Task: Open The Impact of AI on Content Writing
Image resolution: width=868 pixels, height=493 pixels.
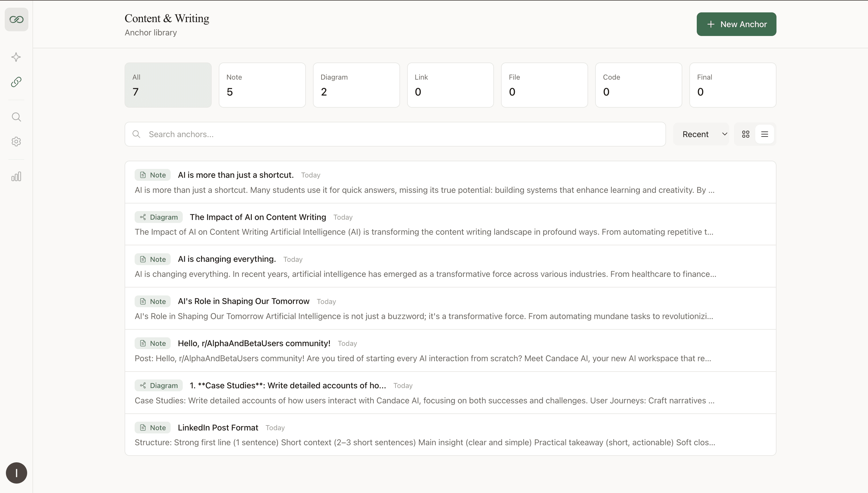Action: tap(257, 217)
